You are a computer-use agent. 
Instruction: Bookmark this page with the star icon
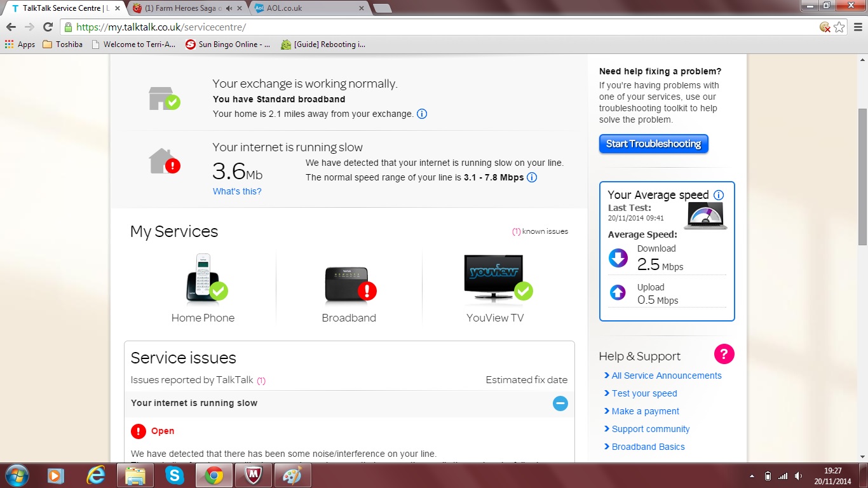click(839, 27)
